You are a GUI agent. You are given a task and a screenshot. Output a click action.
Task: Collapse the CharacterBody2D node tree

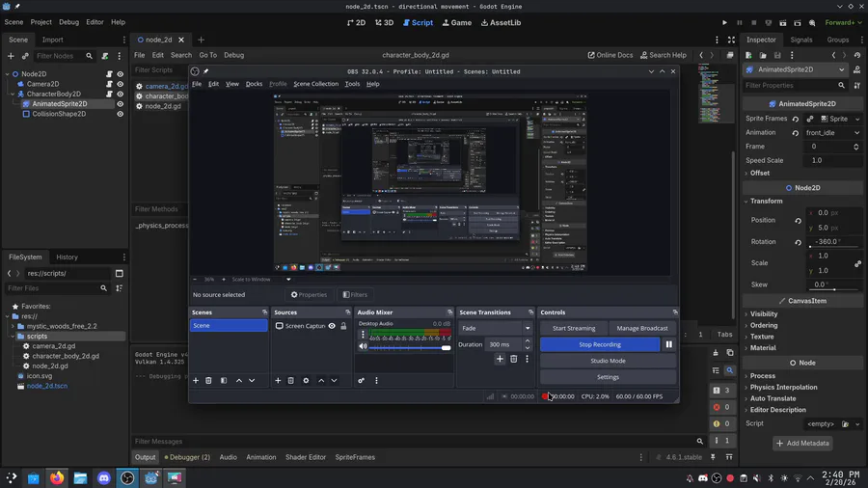[13, 95]
